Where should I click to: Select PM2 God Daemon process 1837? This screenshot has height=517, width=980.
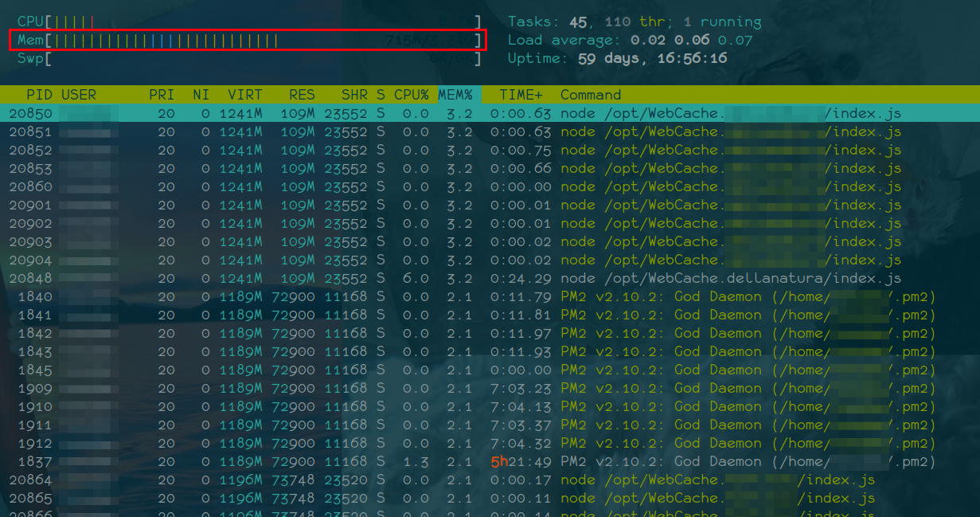tap(318, 461)
